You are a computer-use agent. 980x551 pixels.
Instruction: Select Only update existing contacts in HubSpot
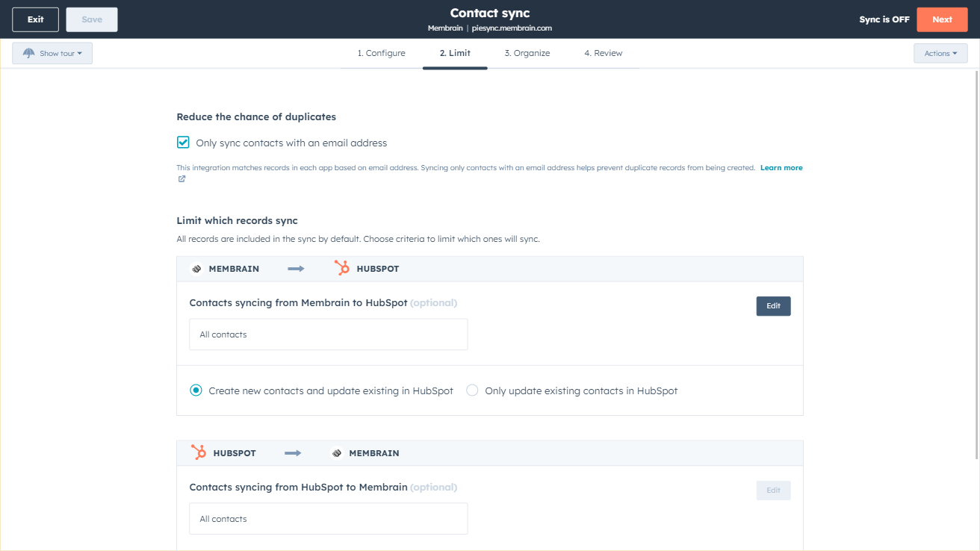click(472, 390)
